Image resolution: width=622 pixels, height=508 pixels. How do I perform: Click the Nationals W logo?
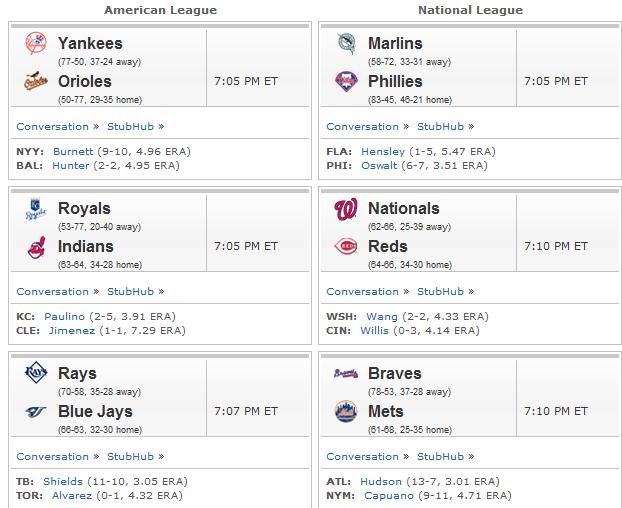click(346, 209)
